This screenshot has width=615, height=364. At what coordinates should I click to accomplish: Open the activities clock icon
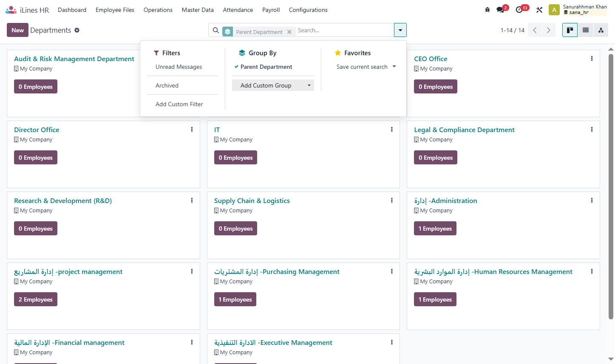tap(519, 10)
